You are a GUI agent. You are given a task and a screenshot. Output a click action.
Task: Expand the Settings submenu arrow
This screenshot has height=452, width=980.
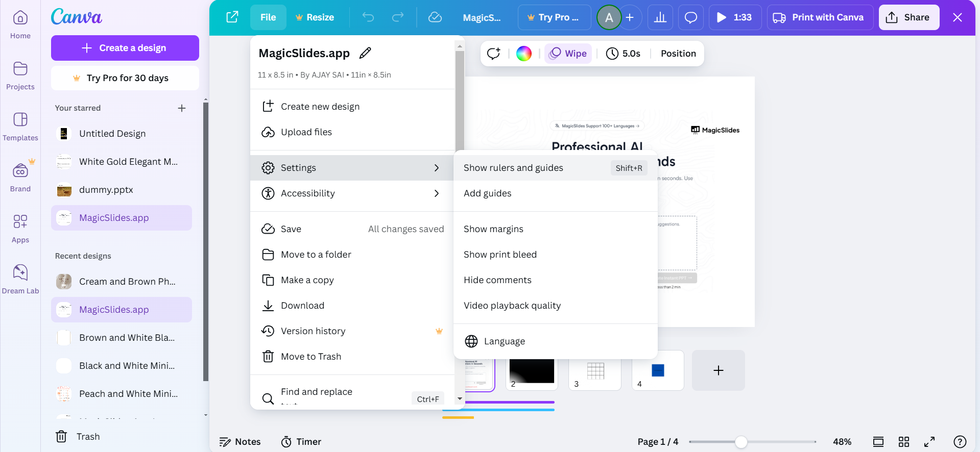tap(437, 168)
